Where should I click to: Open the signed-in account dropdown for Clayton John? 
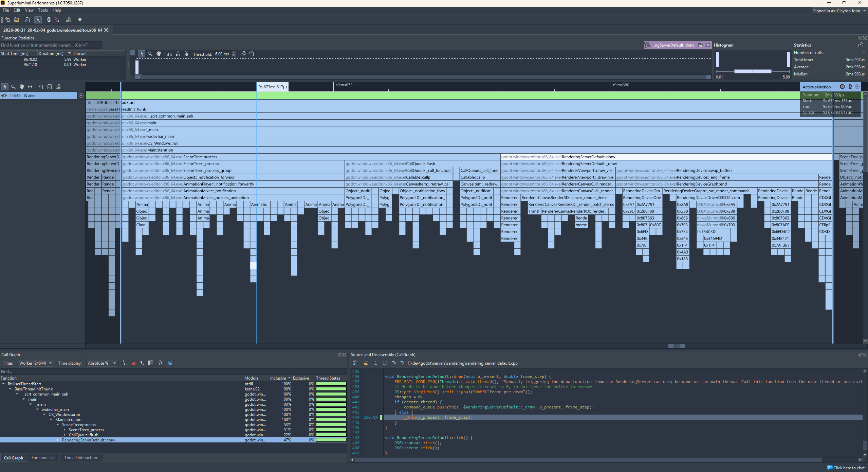click(839, 11)
